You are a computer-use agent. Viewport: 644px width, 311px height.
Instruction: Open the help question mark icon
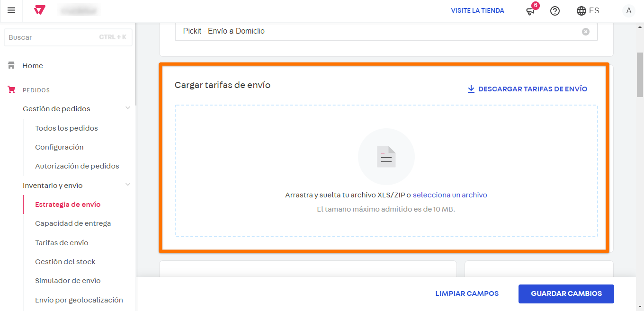[555, 10]
